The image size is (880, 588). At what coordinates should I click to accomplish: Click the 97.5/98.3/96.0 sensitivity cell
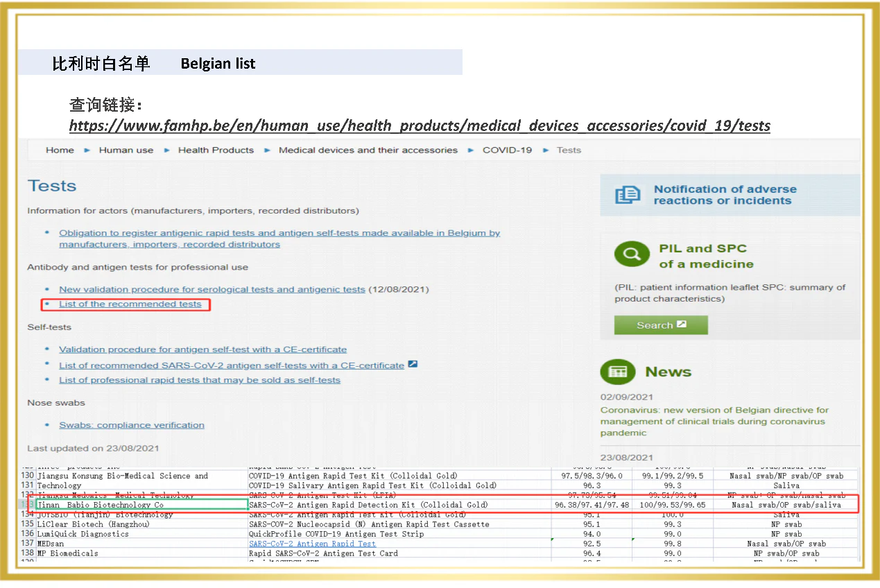pyautogui.click(x=592, y=476)
